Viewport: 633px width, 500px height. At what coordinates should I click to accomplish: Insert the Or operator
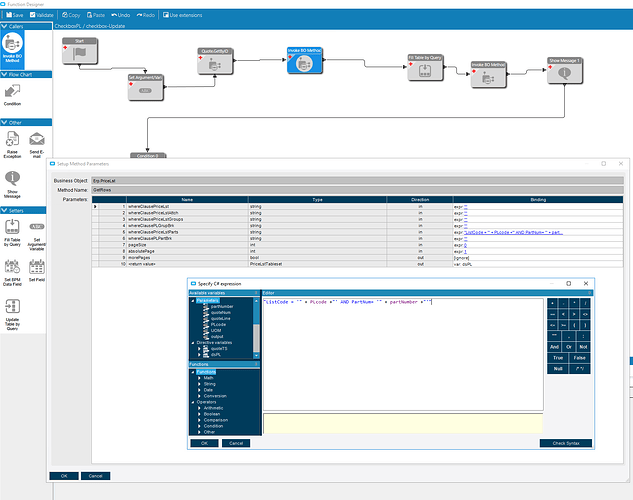tap(569, 347)
